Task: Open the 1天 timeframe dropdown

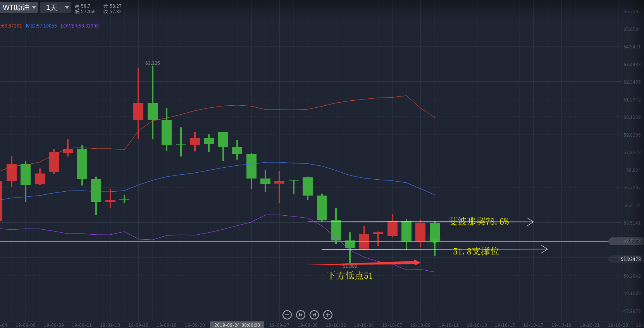Action: tap(55, 7)
